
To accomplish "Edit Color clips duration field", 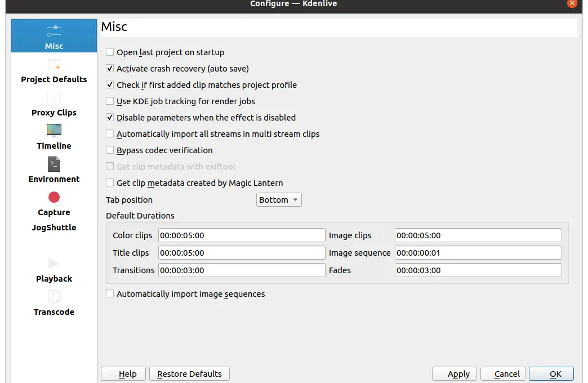I will (242, 235).
